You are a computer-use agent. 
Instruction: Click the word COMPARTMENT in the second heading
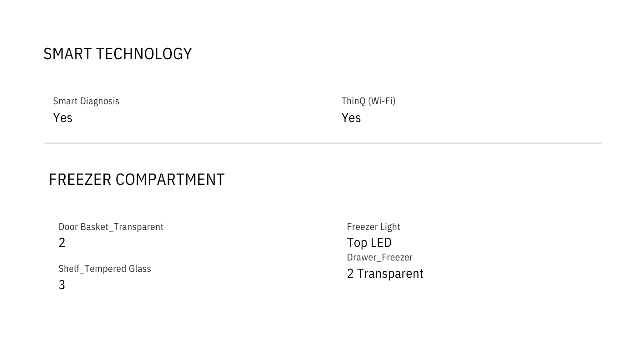[x=170, y=179]
